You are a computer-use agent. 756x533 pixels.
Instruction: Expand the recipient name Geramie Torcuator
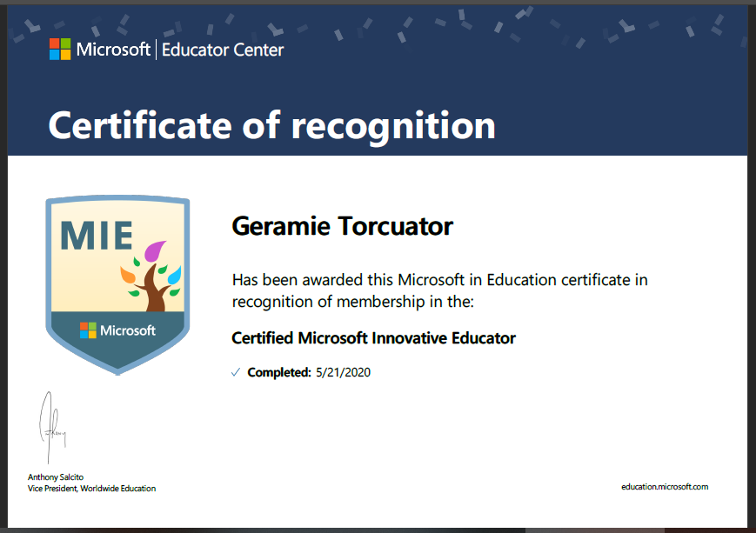pyautogui.click(x=341, y=226)
